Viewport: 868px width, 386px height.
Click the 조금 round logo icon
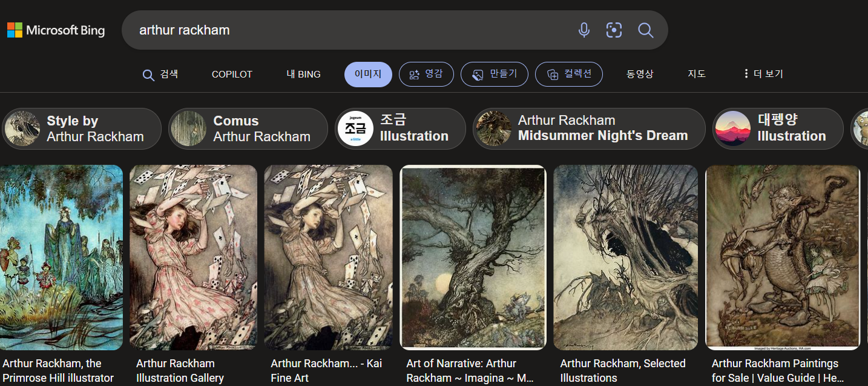pyautogui.click(x=355, y=128)
